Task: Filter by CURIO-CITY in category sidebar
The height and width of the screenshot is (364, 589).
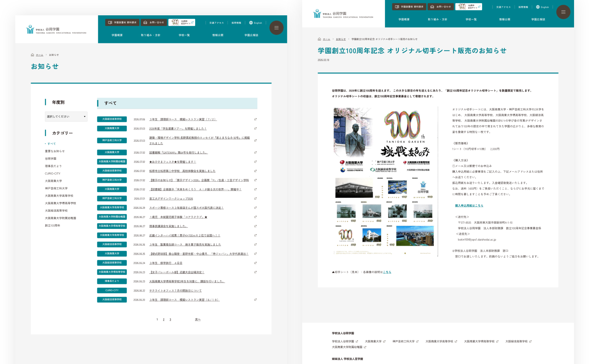Action: pyautogui.click(x=53, y=174)
